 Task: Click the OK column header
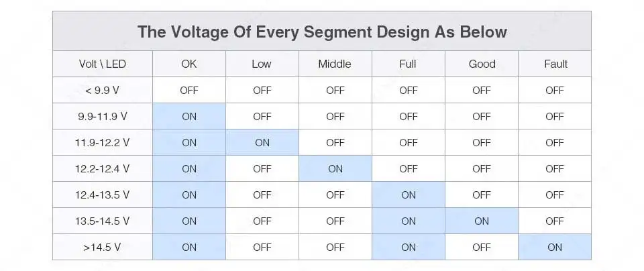tap(189, 64)
